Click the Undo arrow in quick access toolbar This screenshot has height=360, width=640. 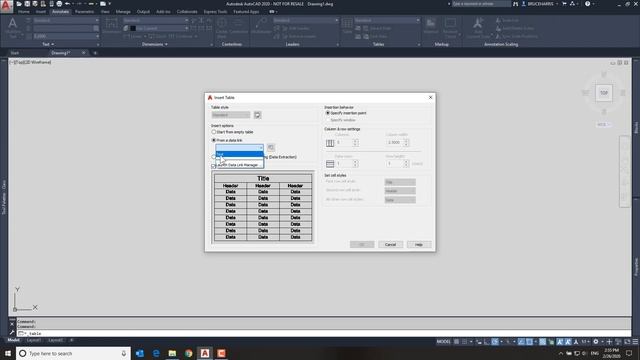[68, 4]
